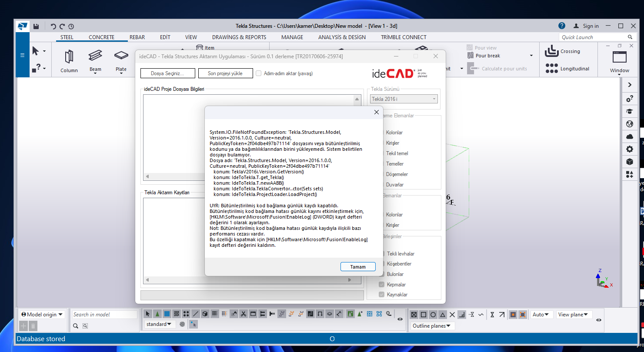Click the Tekla Aktarım Kayıtları horizontal scrollbar
The image size is (644, 352).
249,280
